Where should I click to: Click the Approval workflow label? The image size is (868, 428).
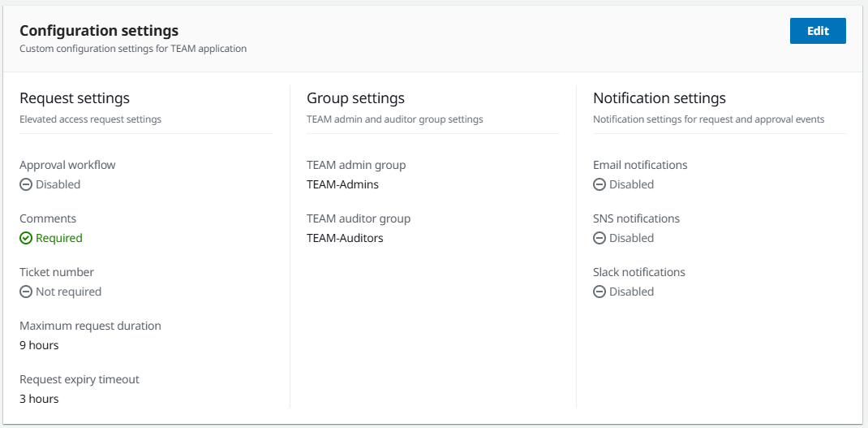click(x=67, y=165)
